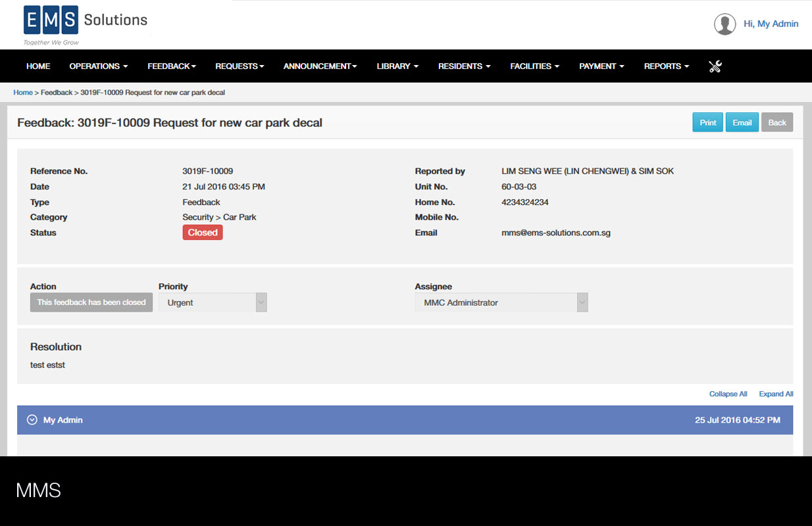This screenshot has width=812, height=526.
Task: Open the Facilities menu
Action: click(534, 66)
